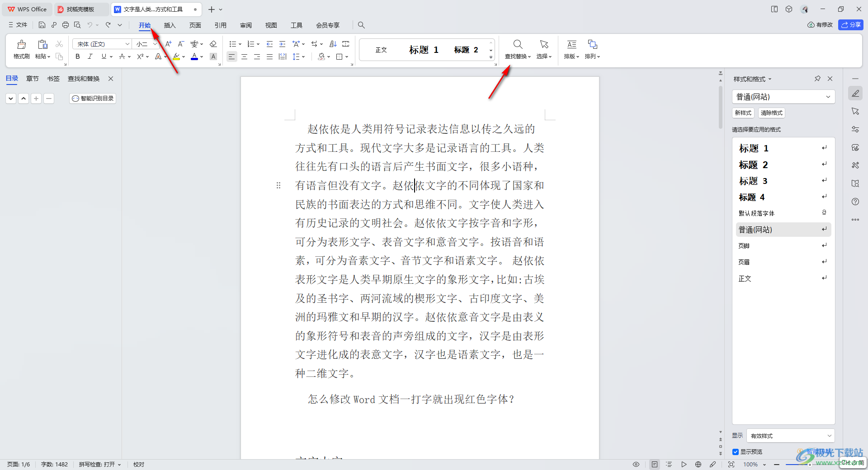The image size is (868, 470).
Task: Click the Typesetting (排版) icon
Action: [572, 44]
